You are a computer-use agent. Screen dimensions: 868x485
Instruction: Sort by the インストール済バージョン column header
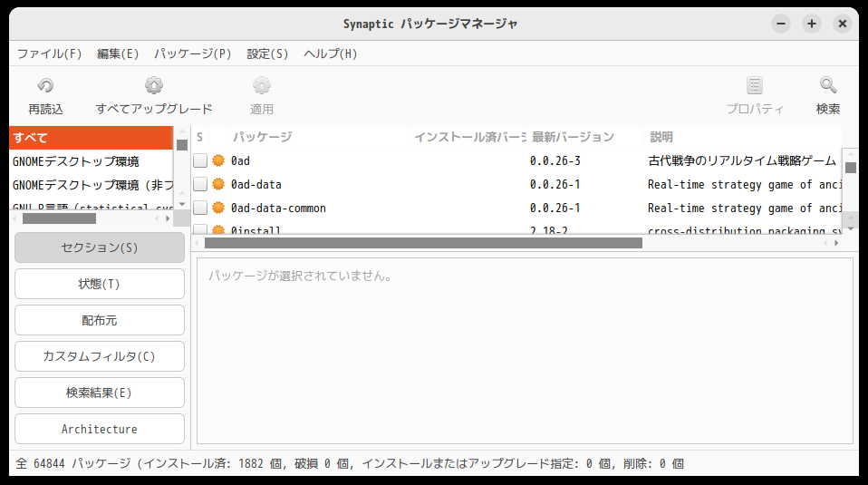pos(468,137)
